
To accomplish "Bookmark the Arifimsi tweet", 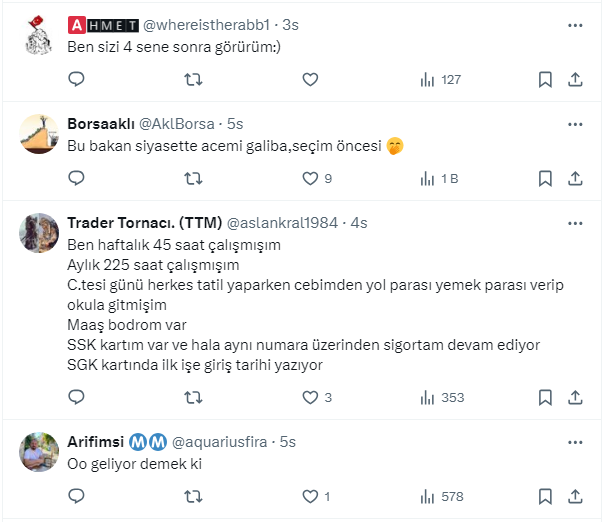I will [x=545, y=496].
